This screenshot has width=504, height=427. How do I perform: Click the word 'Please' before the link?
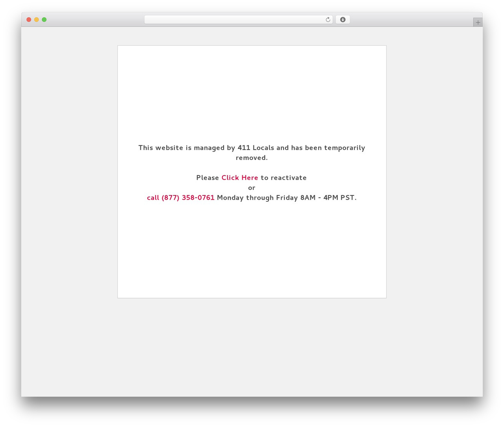click(x=208, y=178)
